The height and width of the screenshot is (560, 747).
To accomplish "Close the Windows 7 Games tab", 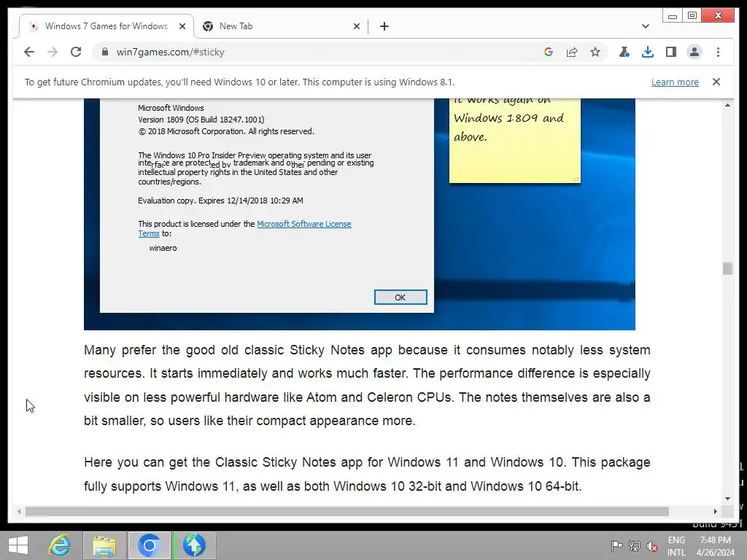I will pyautogui.click(x=182, y=26).
